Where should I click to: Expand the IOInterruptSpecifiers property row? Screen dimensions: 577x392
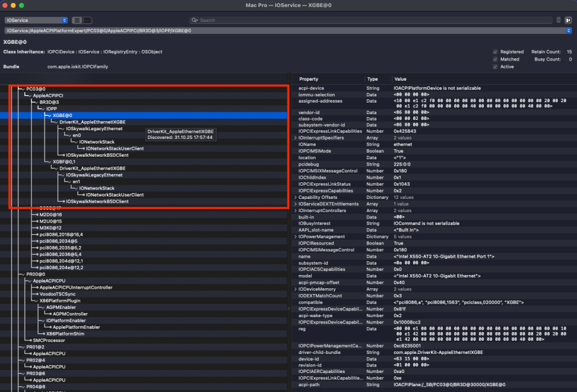click(295, 138)
